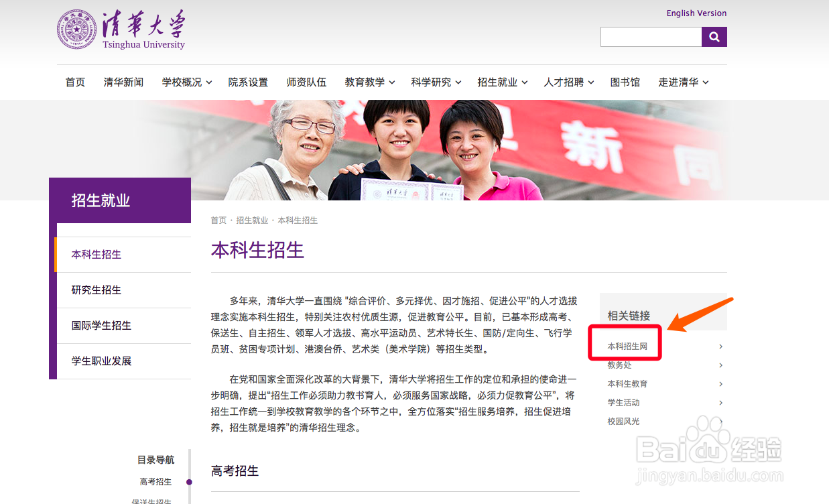Click the arrow icon beside 本科生教育
The image size is (829, 504).
point(720,384)
